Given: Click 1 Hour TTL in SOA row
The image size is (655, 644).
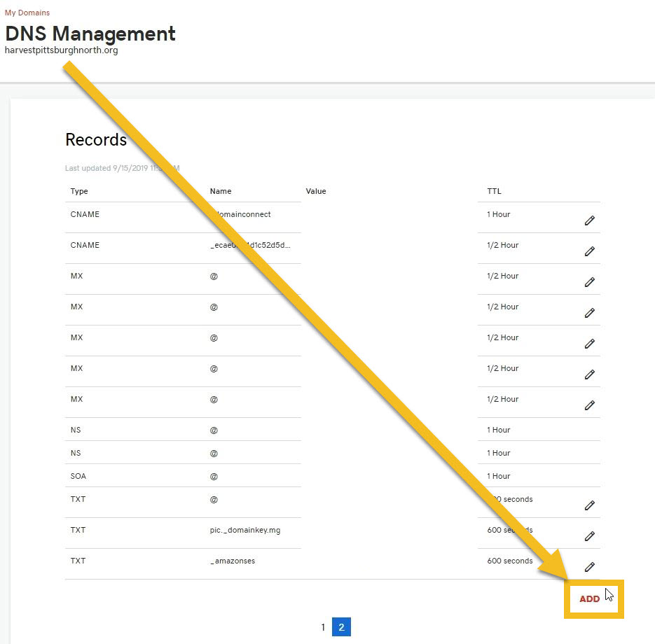Looking at the screenshot, I should pyautogui.click(x=499, y=476).
